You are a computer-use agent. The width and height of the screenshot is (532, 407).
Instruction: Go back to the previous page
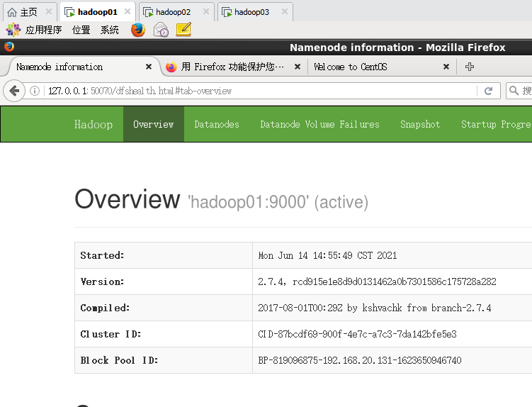[14, 91]
